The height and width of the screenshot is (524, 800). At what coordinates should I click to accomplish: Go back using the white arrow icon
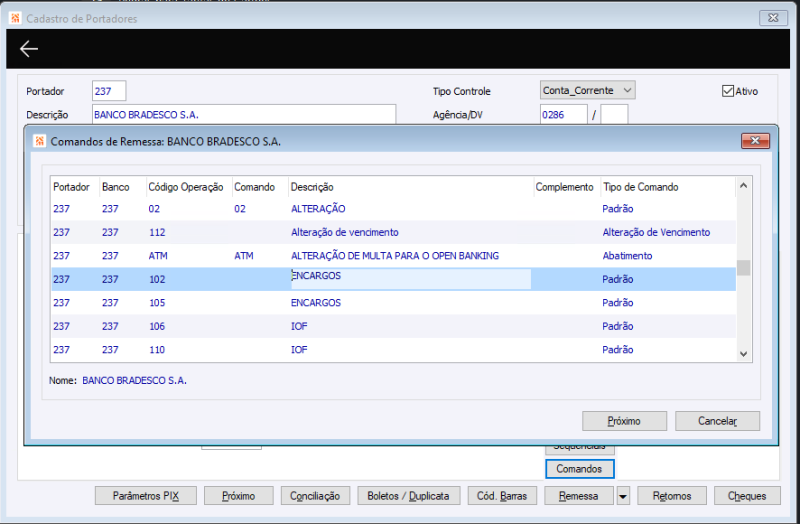pyautogui.click(x=29, y=49)
